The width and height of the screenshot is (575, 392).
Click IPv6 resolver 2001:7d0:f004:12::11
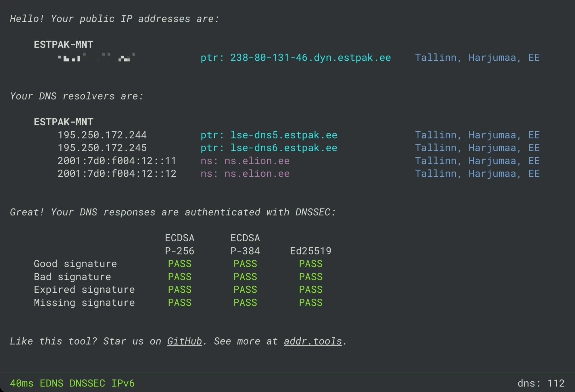117,161
